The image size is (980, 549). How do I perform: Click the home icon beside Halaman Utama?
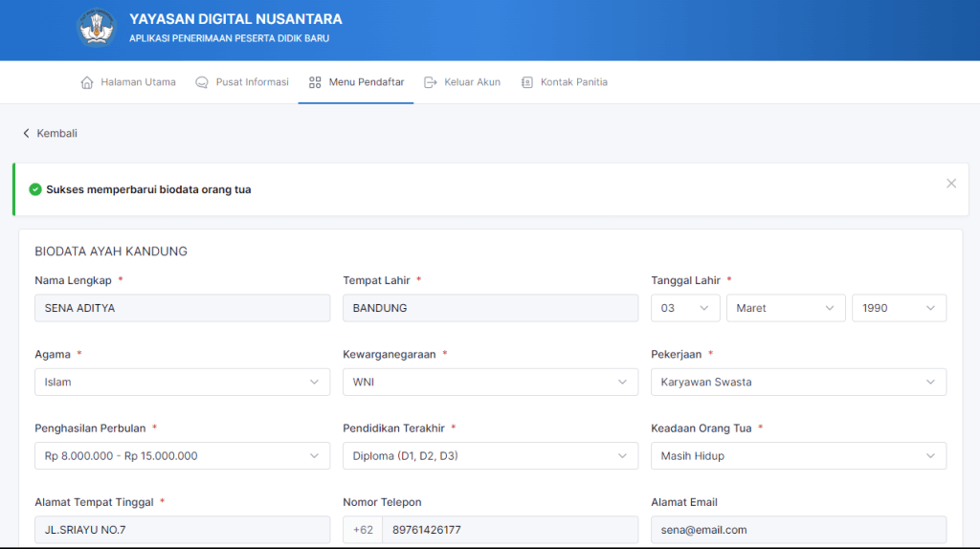pos(87,82)
